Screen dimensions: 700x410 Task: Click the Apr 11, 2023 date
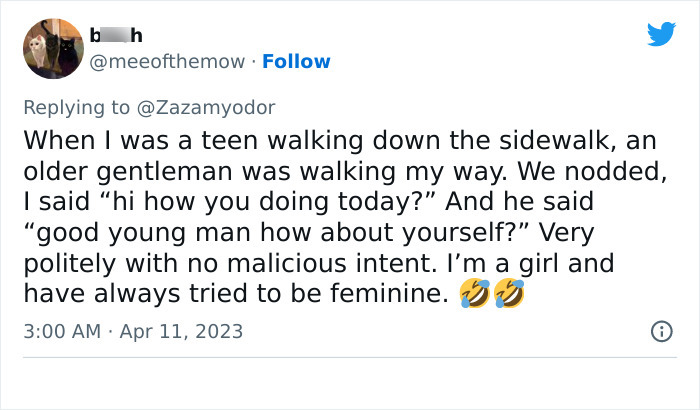(x=184, y=331)
